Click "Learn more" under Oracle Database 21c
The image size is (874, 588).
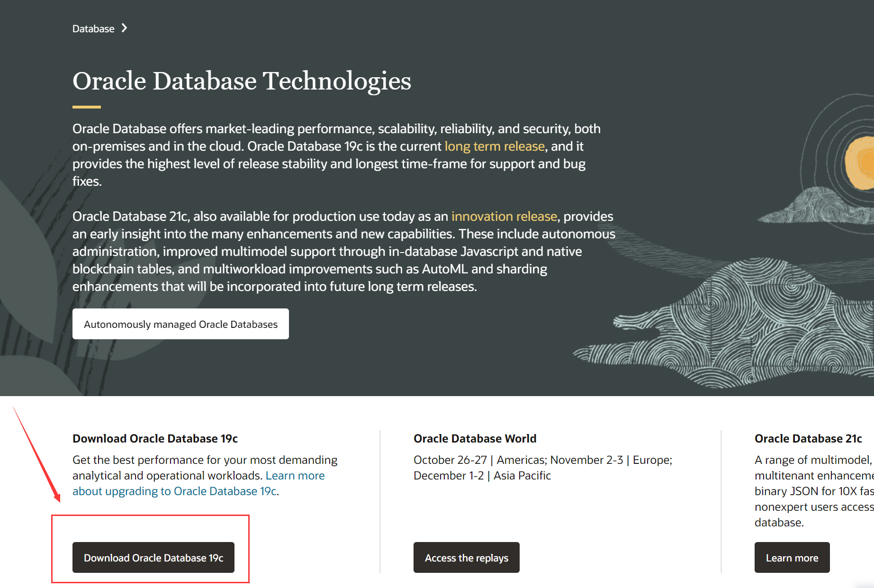(x=792, y=558)
